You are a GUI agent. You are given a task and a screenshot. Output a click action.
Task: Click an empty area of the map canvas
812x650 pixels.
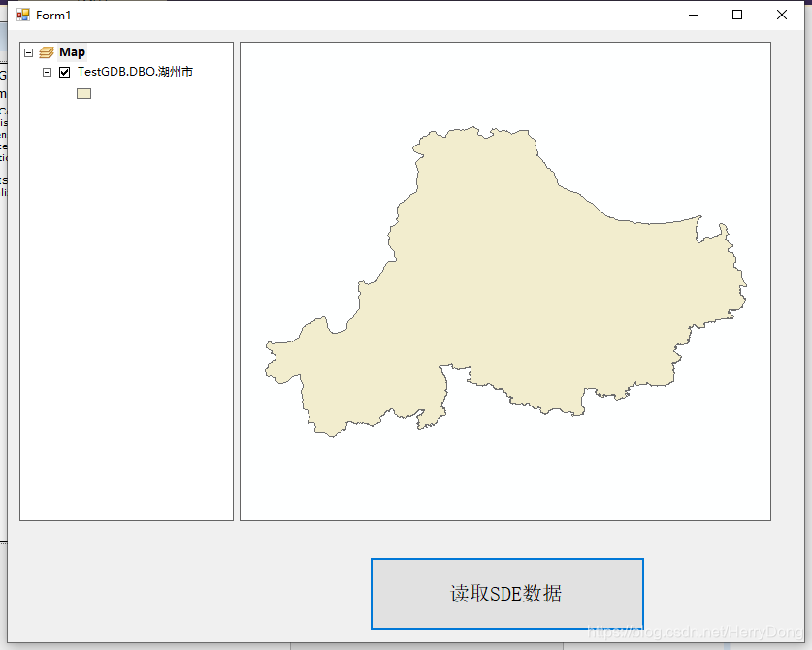(x=679, y=466)
